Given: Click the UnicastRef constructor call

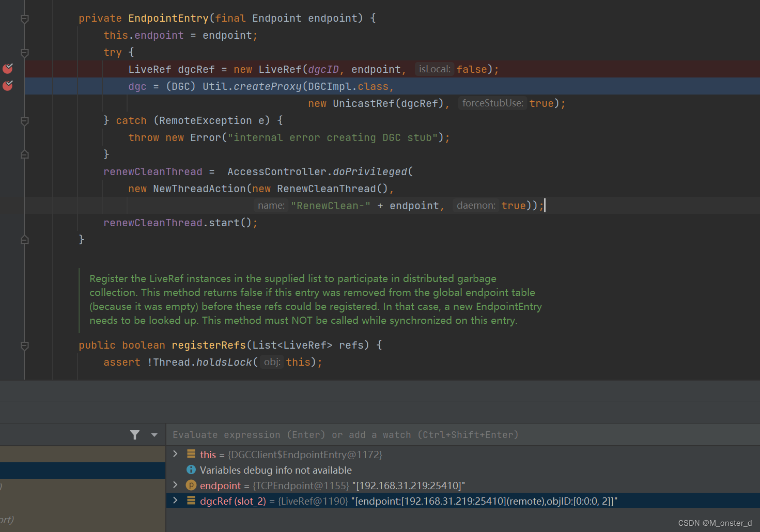Looking at the screenshot, I should (364, 103).
